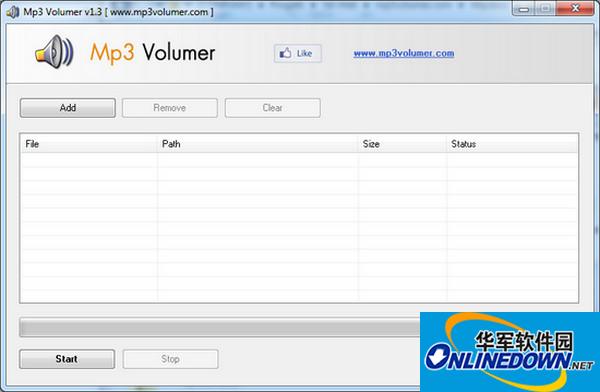Close the Mp3 Volumer window
The image size is (600, 392).
click(x=575, y=9)
